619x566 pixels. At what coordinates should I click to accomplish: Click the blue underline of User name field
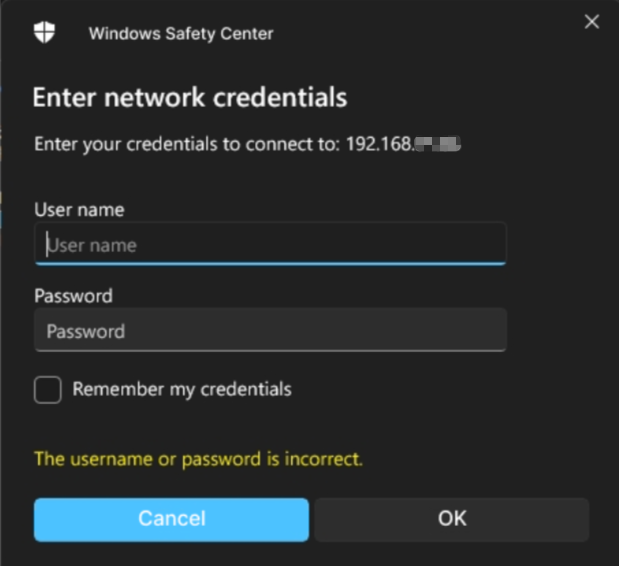(270, 263)
